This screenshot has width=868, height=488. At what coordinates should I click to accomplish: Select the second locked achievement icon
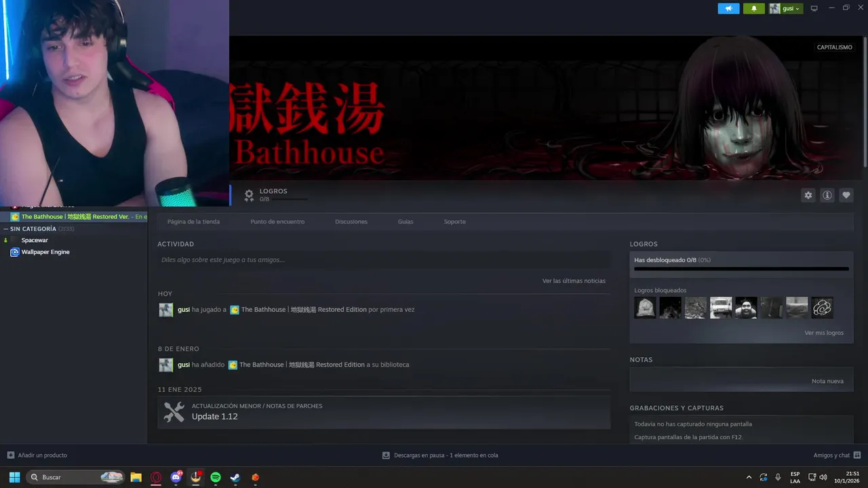670,308
